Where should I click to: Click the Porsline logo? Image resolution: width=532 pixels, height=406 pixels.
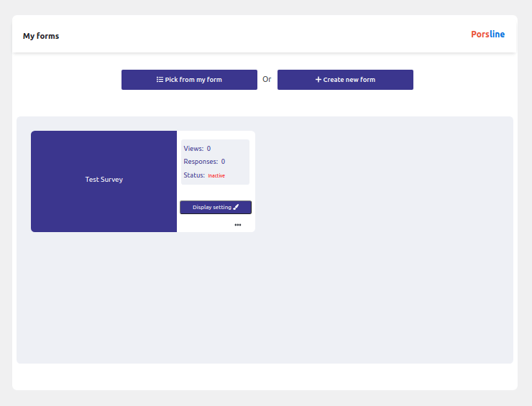(x=487, y=34)
